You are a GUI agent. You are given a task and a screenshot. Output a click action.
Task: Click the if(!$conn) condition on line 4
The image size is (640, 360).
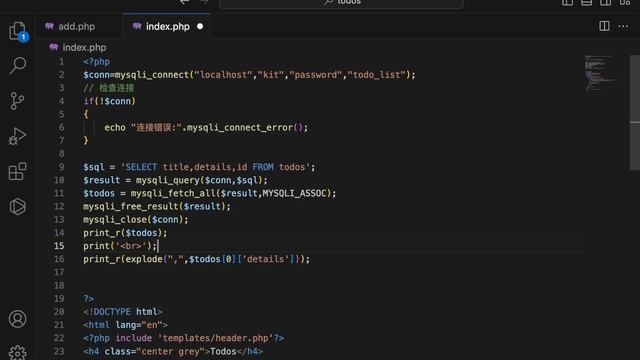click(109, 101)
